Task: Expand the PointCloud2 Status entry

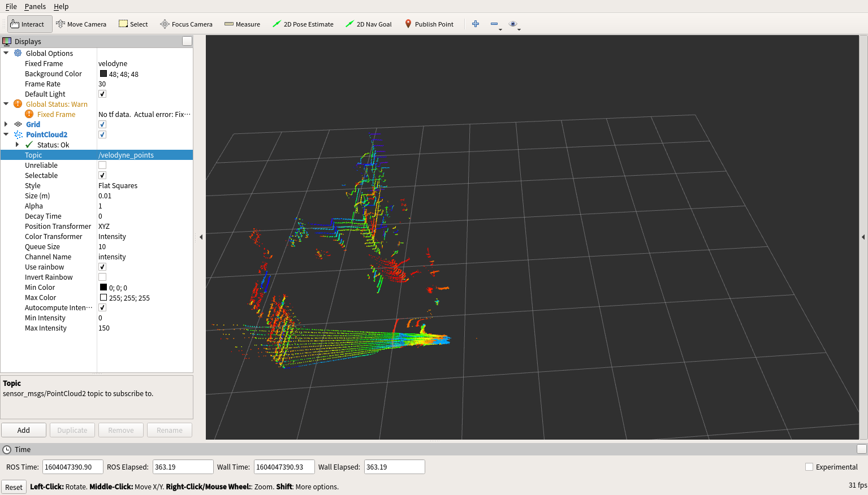Action: [16, 145]
